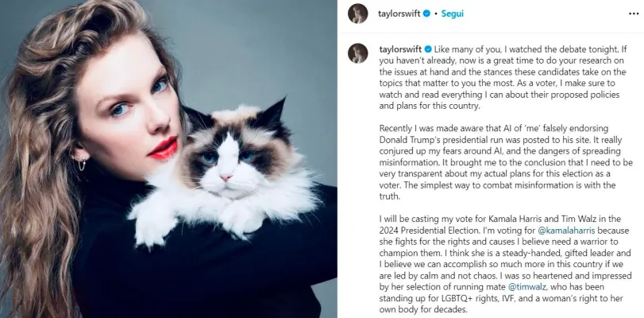The width and height of the screenshot is (644, 318).
Task: Click the paragraph starting "Recently I was made aware"
Action: 497,162
